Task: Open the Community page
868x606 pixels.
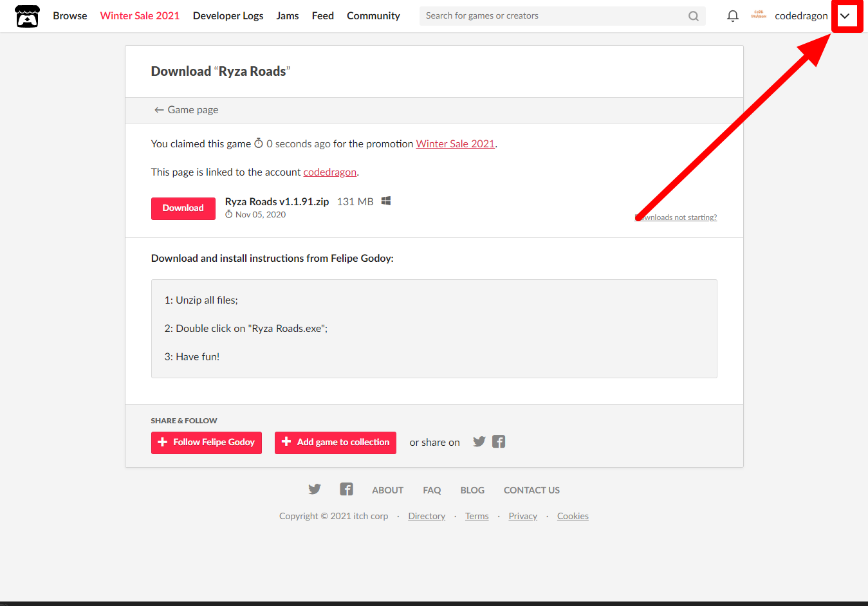Action: 373,15
